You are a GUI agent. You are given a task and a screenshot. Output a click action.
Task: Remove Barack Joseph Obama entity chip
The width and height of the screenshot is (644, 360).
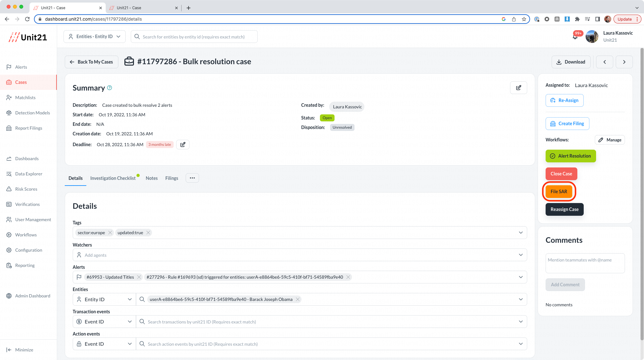(297, 299)
